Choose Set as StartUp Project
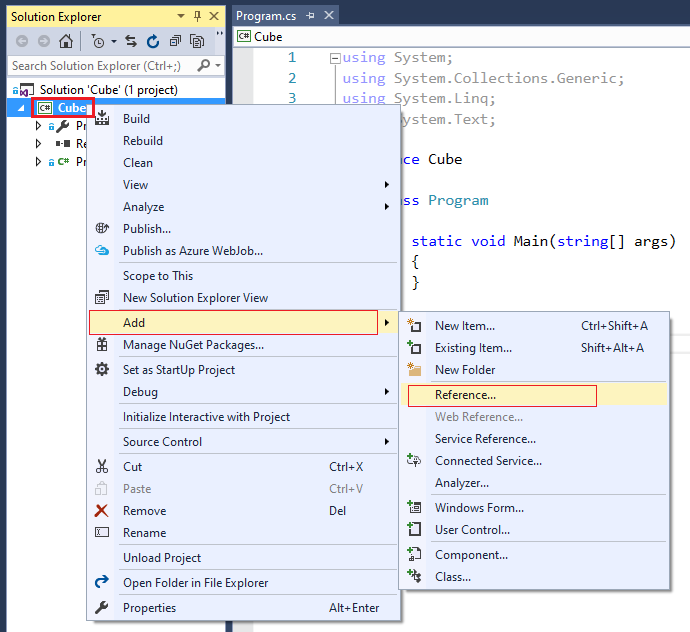 click(244, 370)
